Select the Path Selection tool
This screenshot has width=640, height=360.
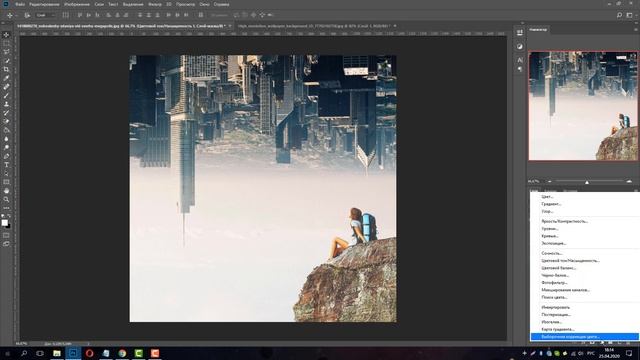pyautogui.click(x=6, y=173)
